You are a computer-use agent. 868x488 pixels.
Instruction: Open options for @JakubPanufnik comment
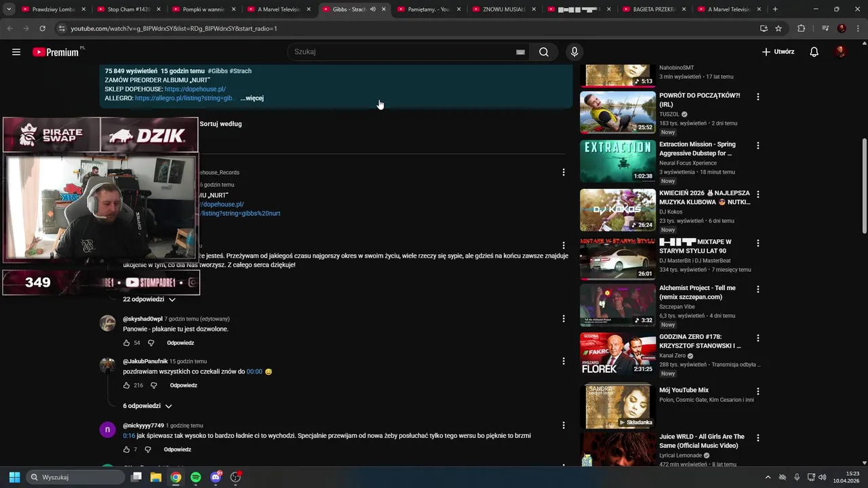click(564, 361)
